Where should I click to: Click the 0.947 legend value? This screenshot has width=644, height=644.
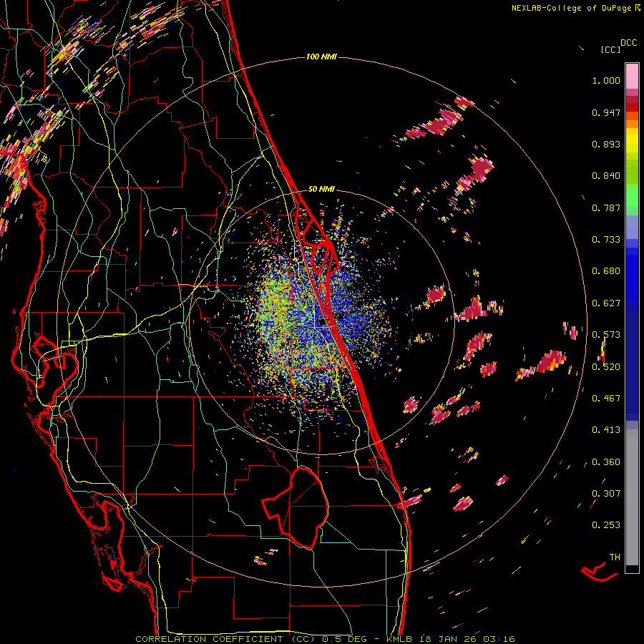click(606, 112)
